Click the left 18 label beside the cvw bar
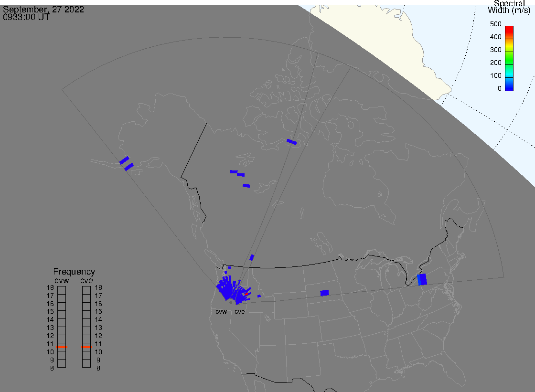The width and height of the screenshot is (535, 392). point(50,287)
